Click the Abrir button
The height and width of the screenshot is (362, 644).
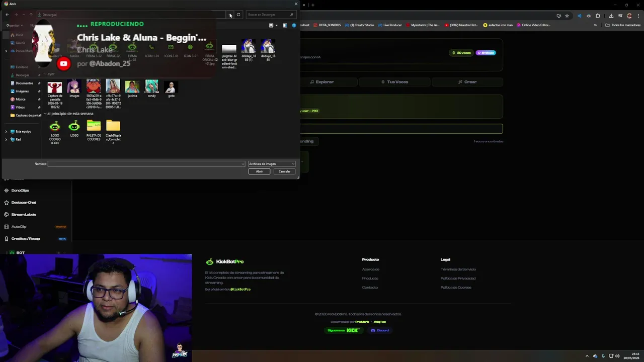[259, 171]
